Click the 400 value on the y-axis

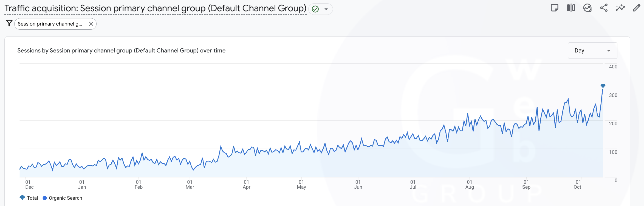(613, 67)
